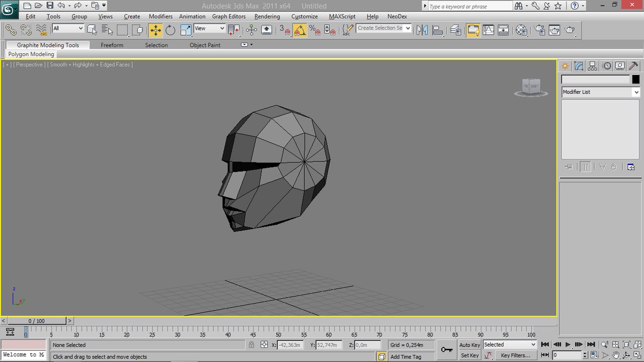Expand the All selection filter dropdown
This screenshot has width=644, height=362.
68,29
